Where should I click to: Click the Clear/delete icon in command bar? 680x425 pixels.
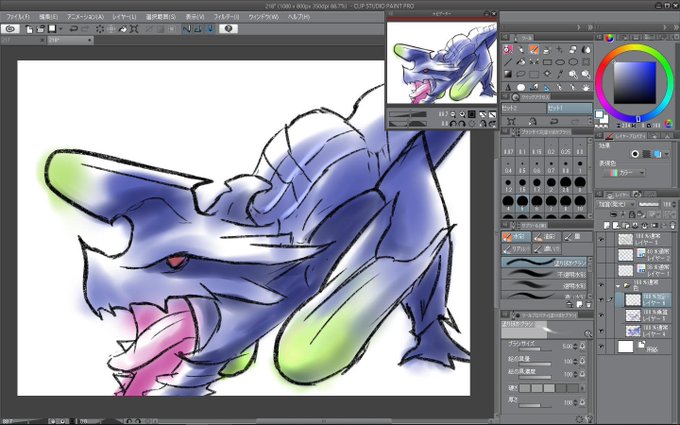click(x=100, y=29)
